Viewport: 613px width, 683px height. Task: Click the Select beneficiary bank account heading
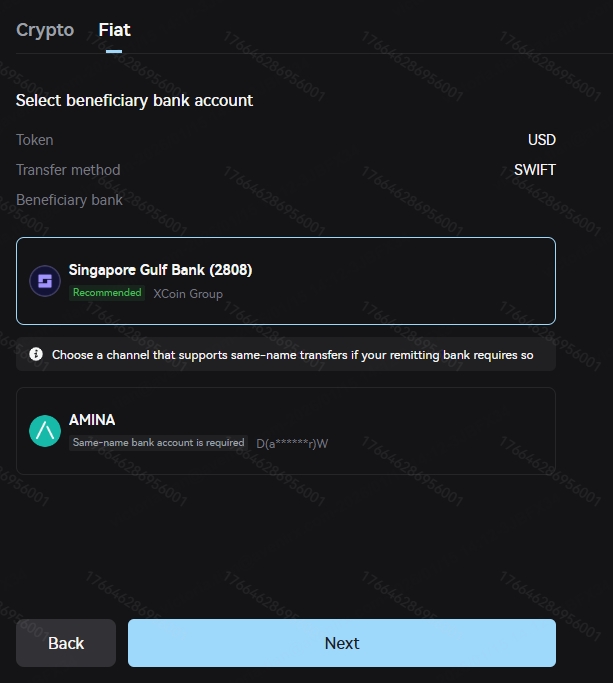(x=135, y=100)
